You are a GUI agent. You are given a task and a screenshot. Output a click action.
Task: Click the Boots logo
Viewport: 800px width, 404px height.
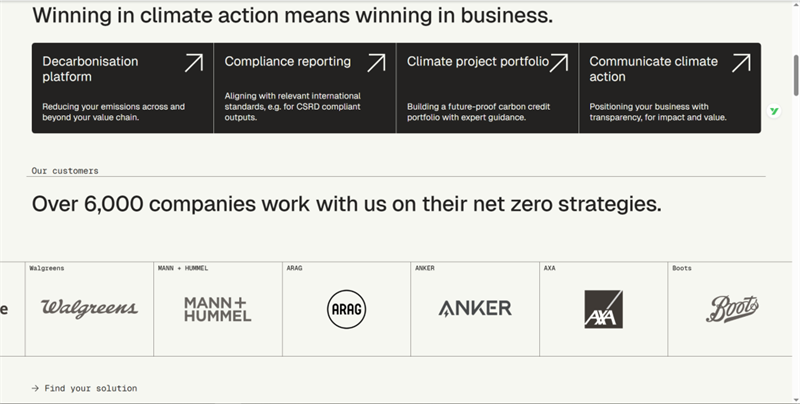732,308
